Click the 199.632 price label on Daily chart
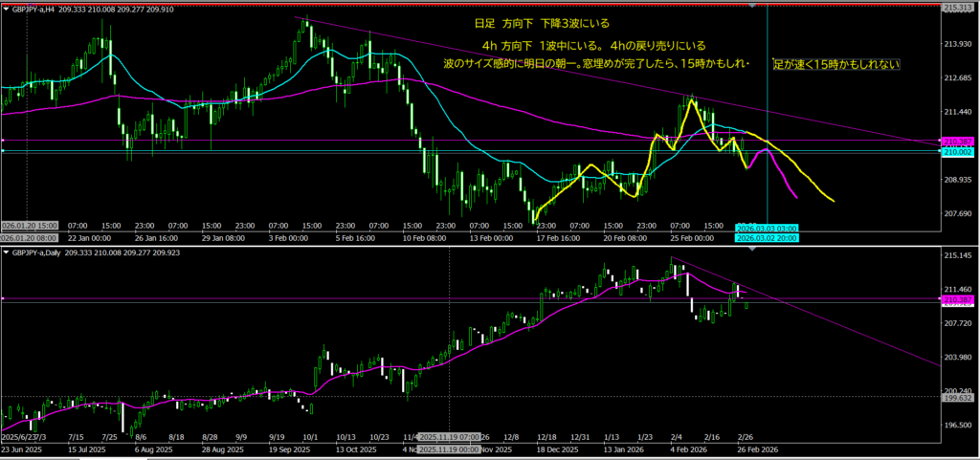The height and width of the screenshot is (460, 980). pyautogui.click(x=958, y=399)
